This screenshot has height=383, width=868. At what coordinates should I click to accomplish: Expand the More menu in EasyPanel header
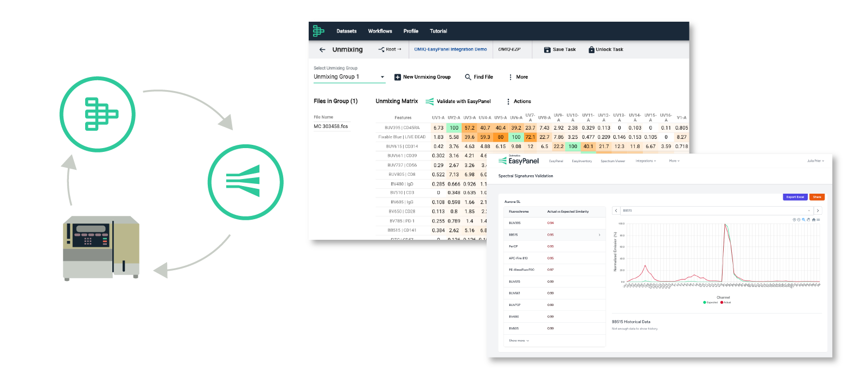[674, 161]
